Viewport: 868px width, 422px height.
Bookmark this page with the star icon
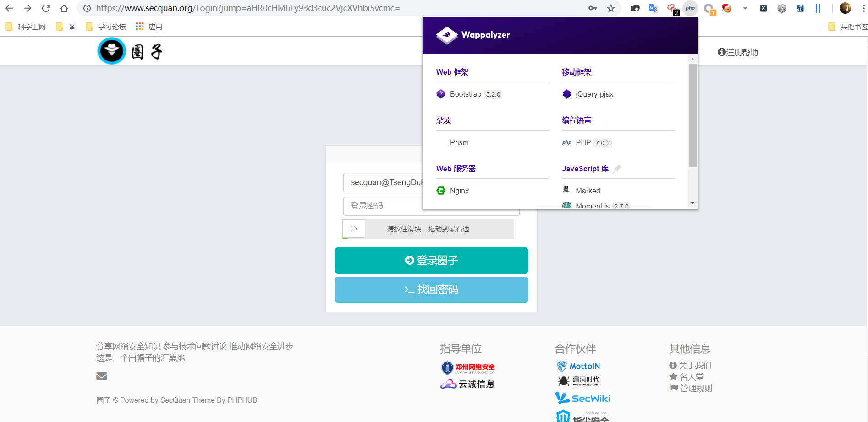click(611, 8)
